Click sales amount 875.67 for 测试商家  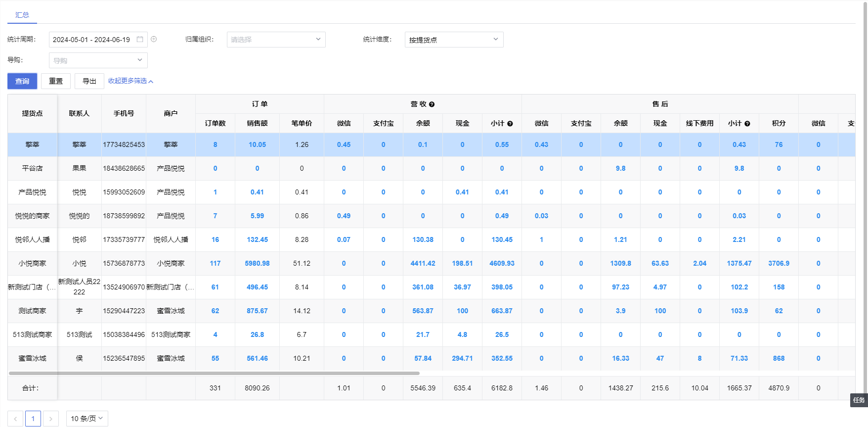pos(257,311)
